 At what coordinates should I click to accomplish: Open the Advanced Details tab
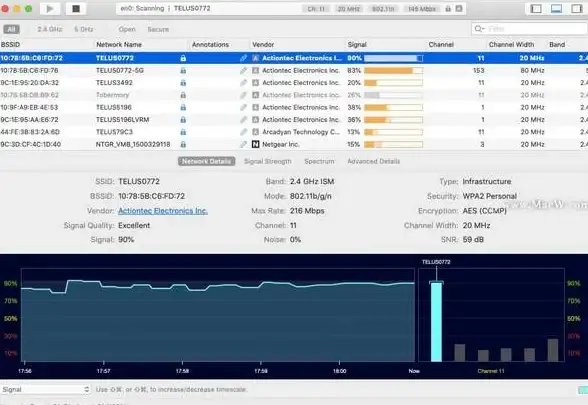374,161
